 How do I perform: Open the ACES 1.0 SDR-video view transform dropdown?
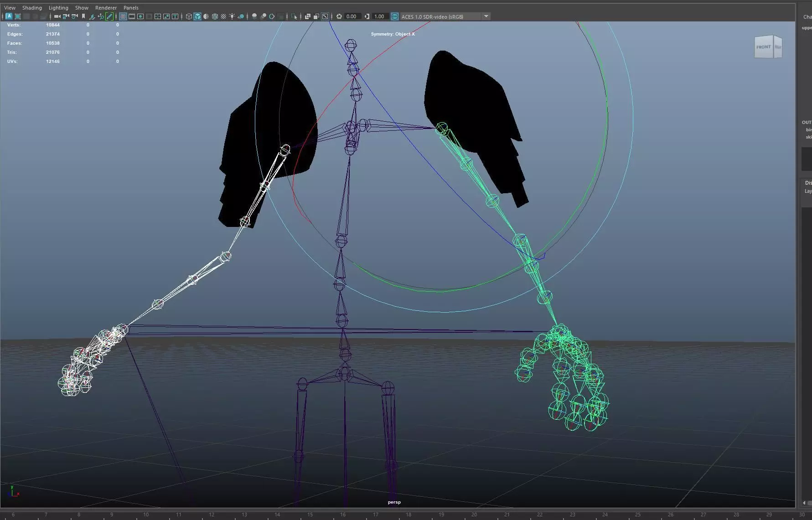click(x=445, y=16)
